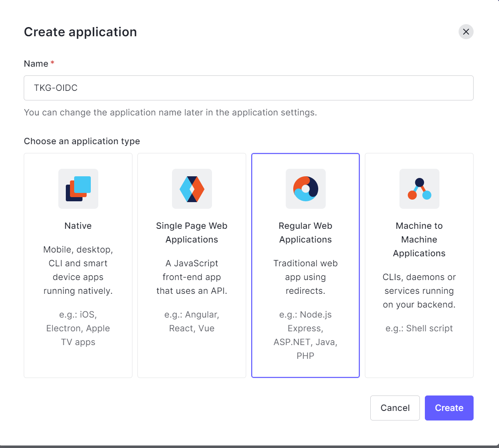Cancel creating the application

tap(395, 408)
